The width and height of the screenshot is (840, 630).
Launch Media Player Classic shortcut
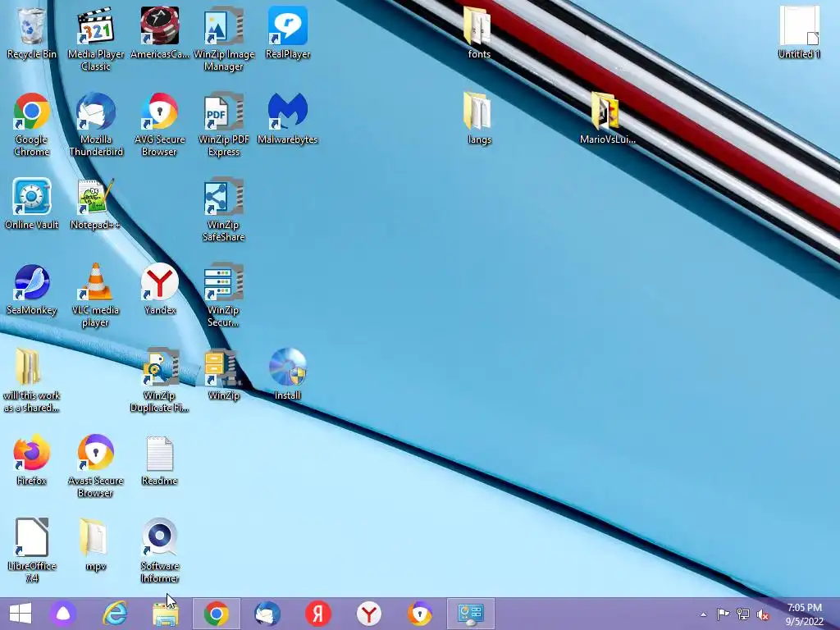tap(95, 39)
